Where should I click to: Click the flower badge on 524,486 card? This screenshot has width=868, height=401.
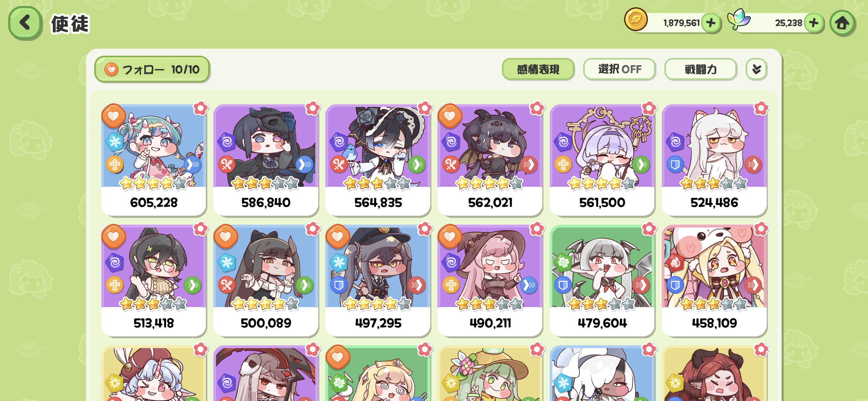[761, 108]
